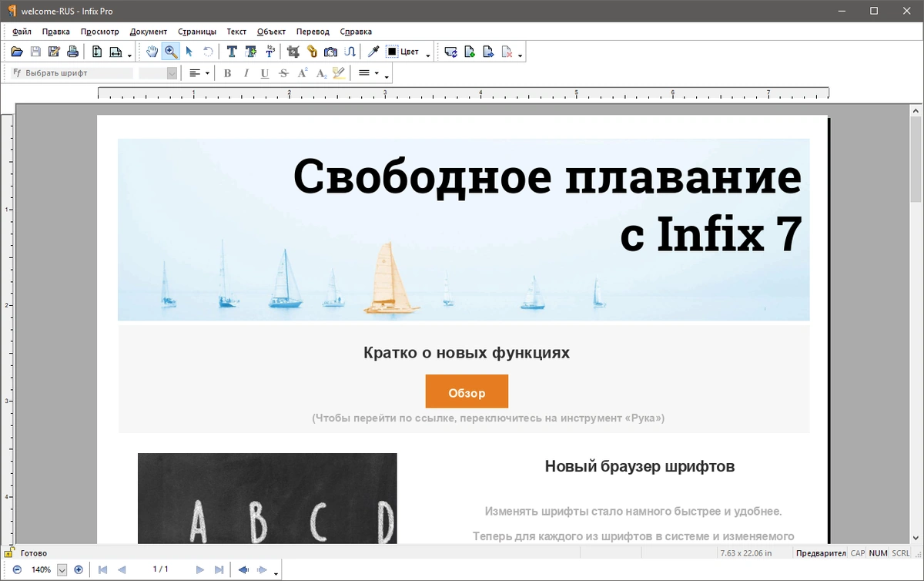
Task: Click the zoom in plus button
Action: 79,569
